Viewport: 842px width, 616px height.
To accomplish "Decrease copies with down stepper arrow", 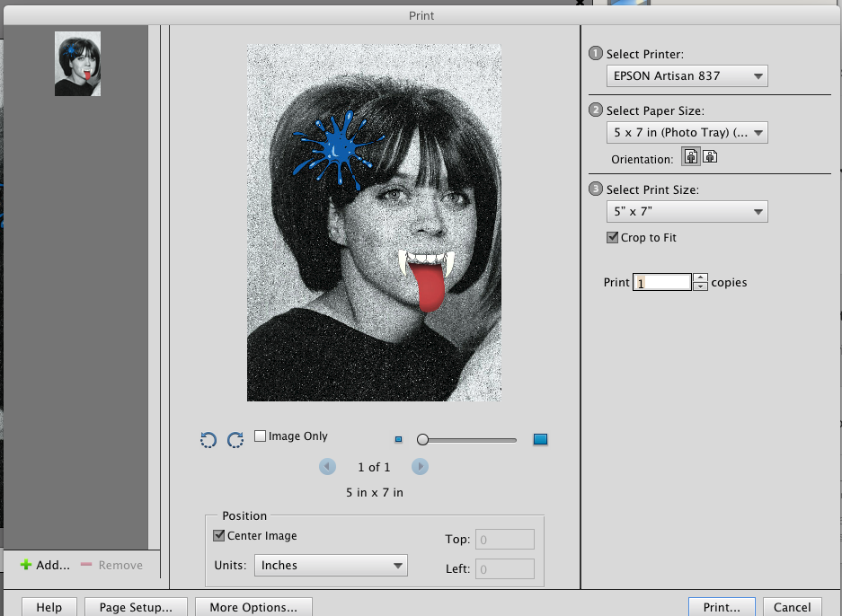I will tap(700, 286).
